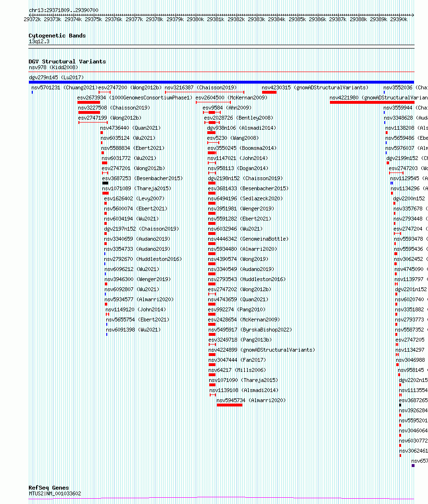428x504 pixels.
Task: Click esv2028726 (Bentley2008) label
Action: 239,118
